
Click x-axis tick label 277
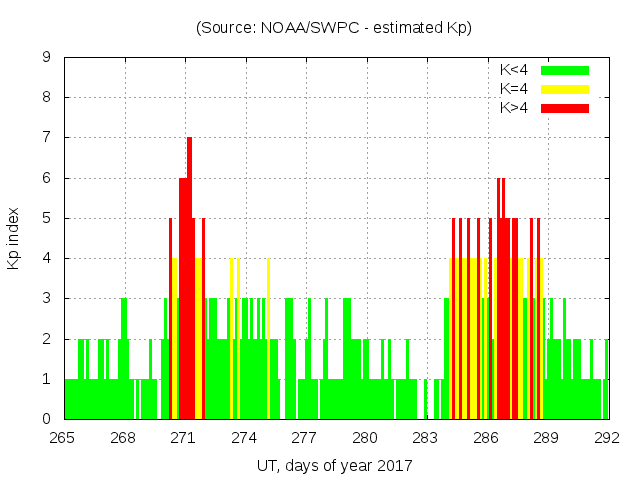pos(304,438)
